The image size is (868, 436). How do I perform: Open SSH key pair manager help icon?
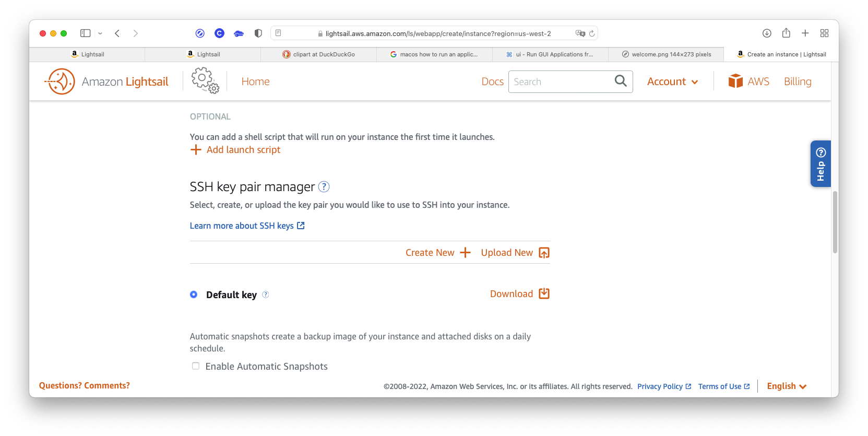324,186
